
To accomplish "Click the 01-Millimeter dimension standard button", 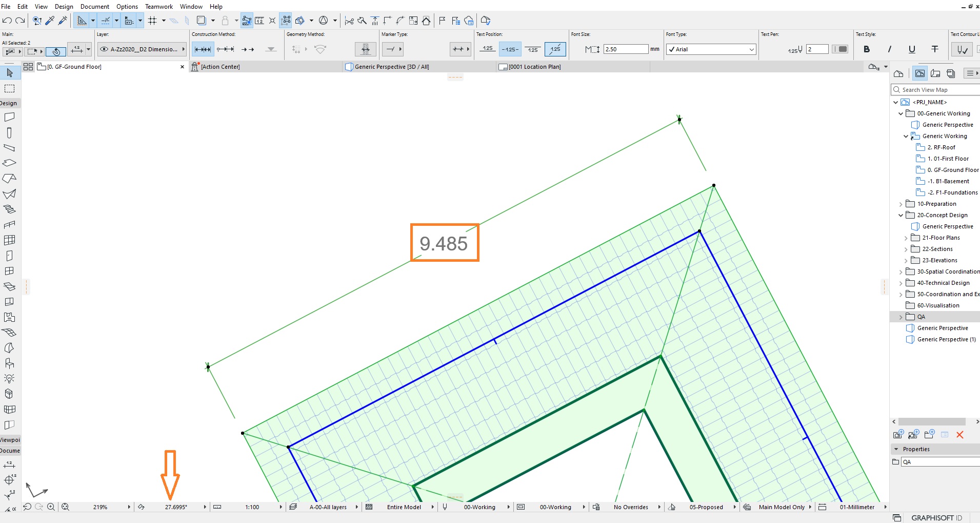I will (x=857, y=507).
